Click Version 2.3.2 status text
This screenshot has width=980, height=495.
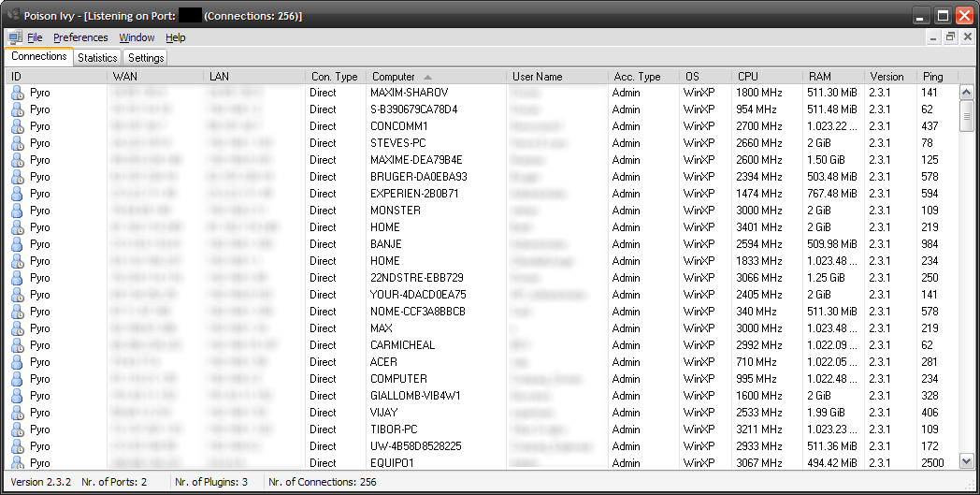(x=40, y=483)
